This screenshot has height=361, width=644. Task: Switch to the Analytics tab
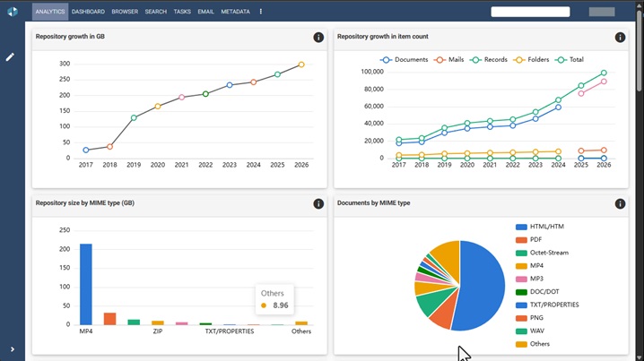50,12
